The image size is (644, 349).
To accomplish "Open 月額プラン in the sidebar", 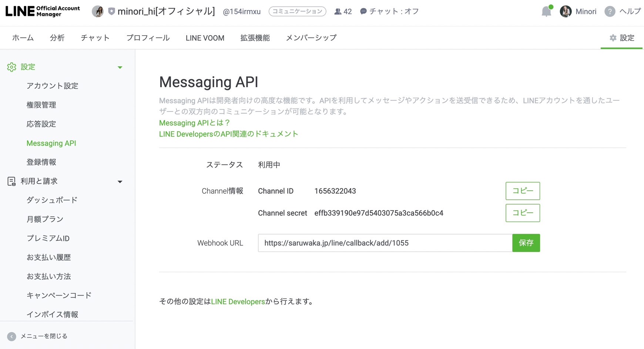I will 45,219.
